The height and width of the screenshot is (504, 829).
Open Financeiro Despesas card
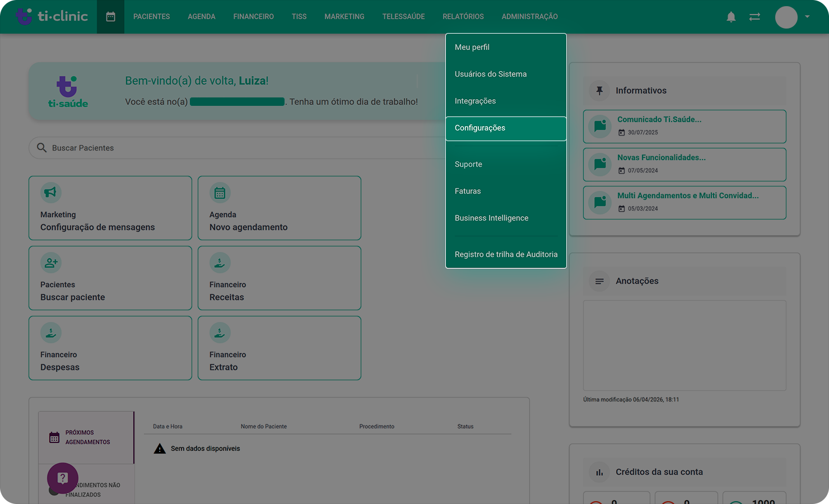coord(110,348)
